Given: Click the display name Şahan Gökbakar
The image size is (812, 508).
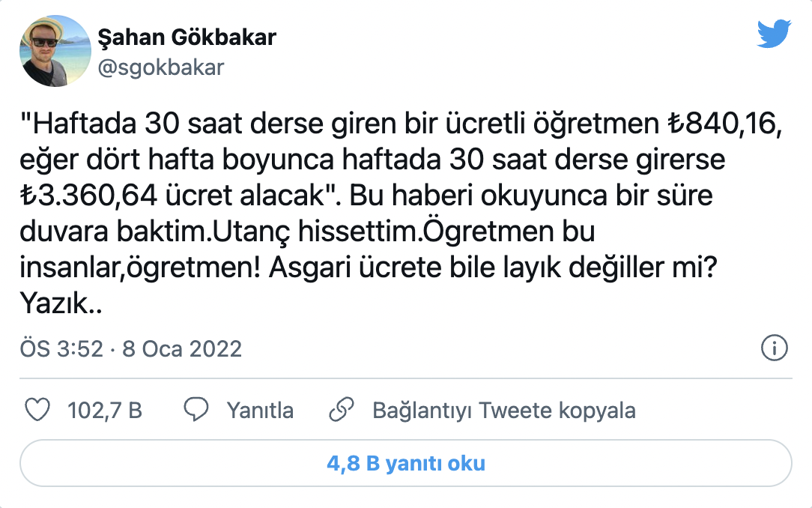Looking at the screenshot, I should pyautogui.click(x=187, y=37).
